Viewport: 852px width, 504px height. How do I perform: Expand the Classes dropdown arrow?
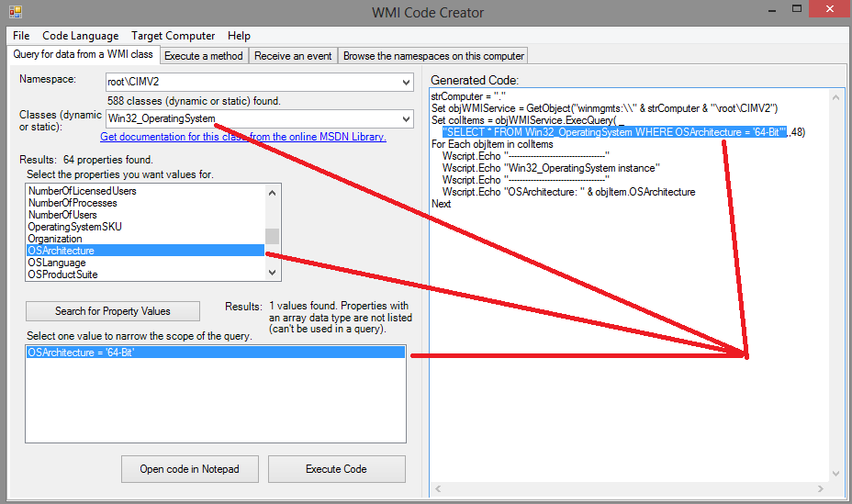click(x=406, y=119)
